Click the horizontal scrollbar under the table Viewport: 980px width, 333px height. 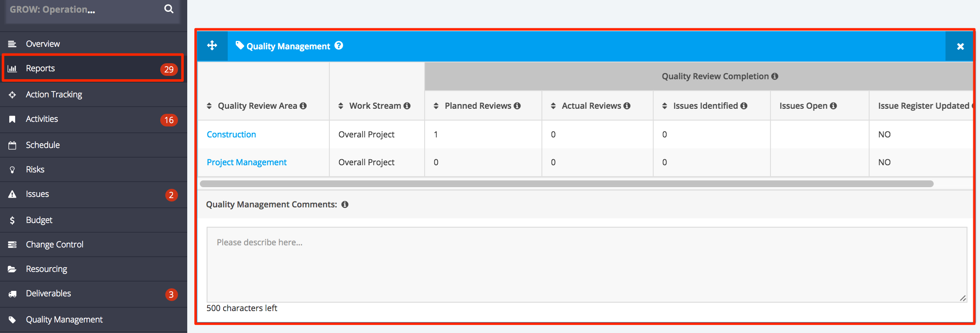click(x=566, y=184)
